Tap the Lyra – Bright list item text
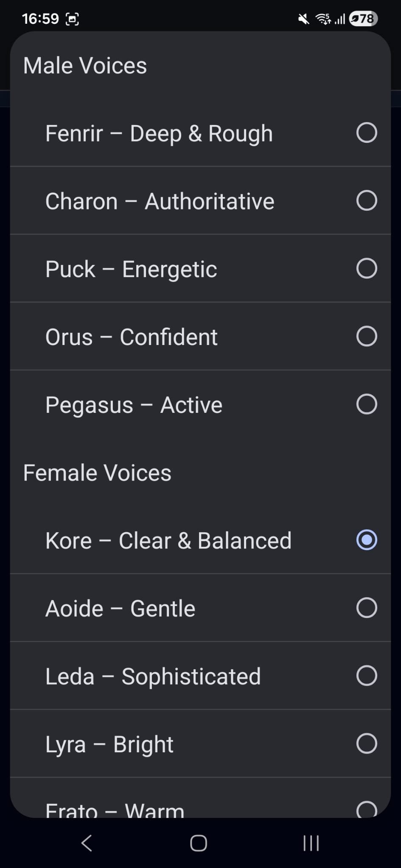Image resolution: width=401 pixels, height=868 pixels. (109, 744)
